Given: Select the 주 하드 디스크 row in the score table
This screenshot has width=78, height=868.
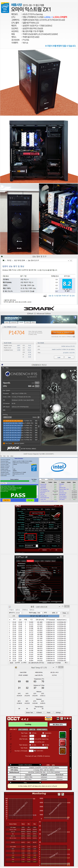Looking at the screenshot, I should coord(30,292).
